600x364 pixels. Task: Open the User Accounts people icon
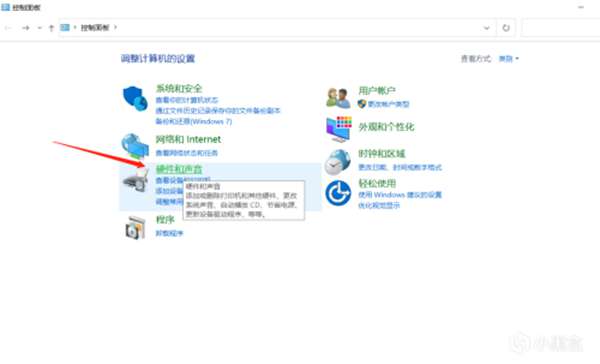pyautogui.click(x=338, y=98)
